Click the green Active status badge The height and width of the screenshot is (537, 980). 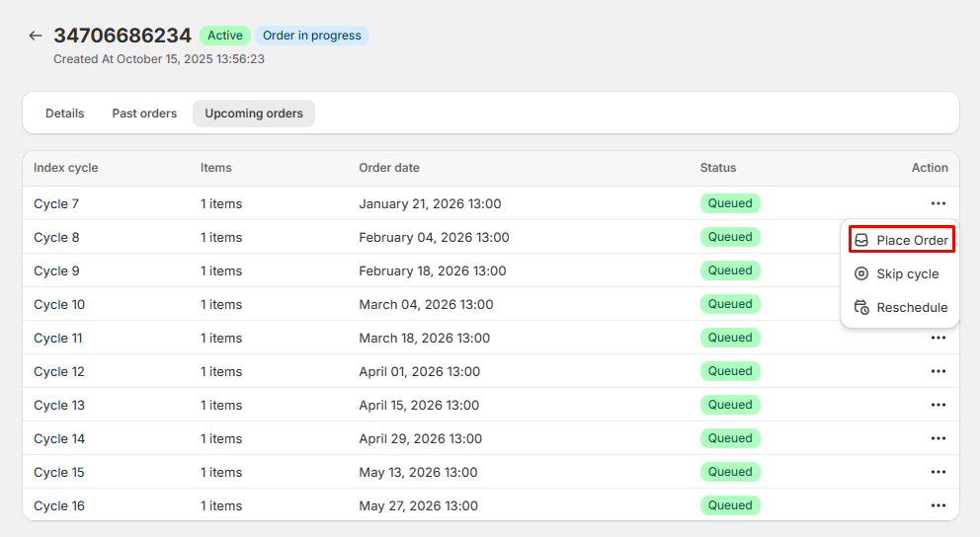point(224,36)
